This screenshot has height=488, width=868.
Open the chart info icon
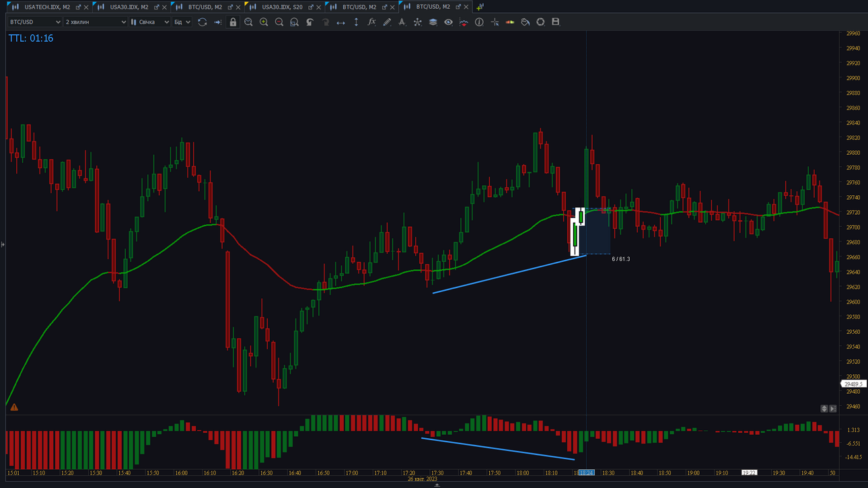click(479, 22)
